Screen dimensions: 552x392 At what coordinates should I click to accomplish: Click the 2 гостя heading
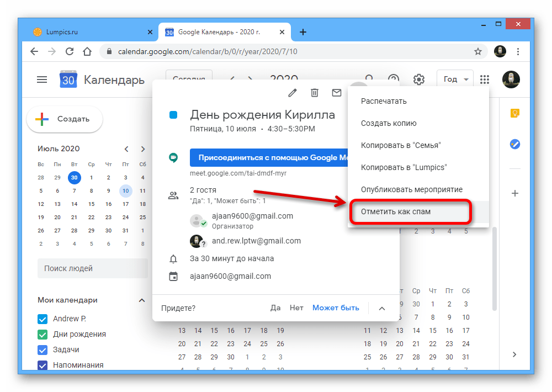[203, 190]
